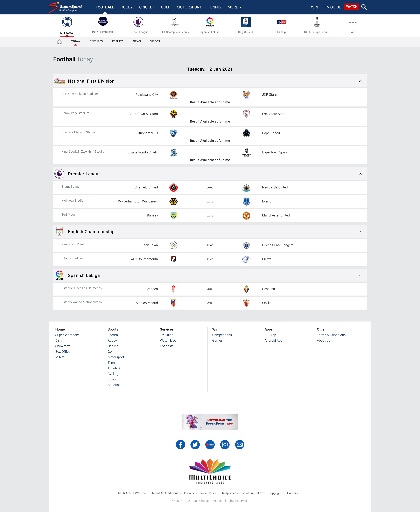420x512 pixels.
Task: Choose the Italy Serie A icon
Action: tap(246, 22)
